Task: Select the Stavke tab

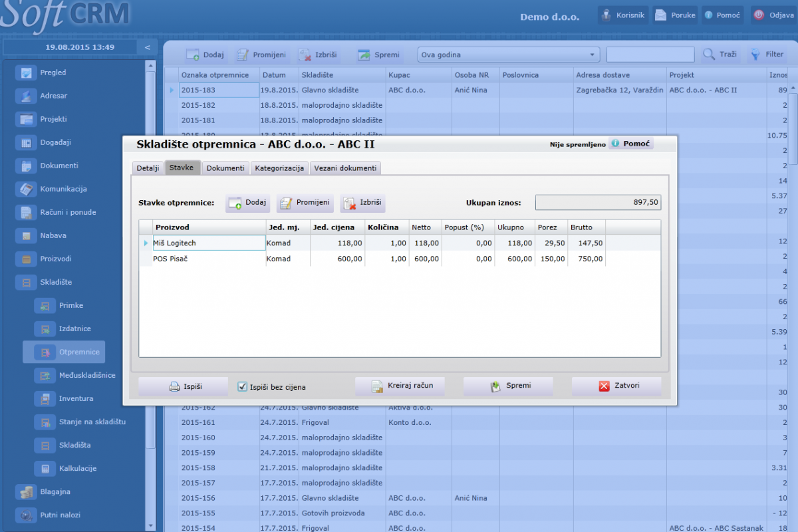Action: point(182,168)
